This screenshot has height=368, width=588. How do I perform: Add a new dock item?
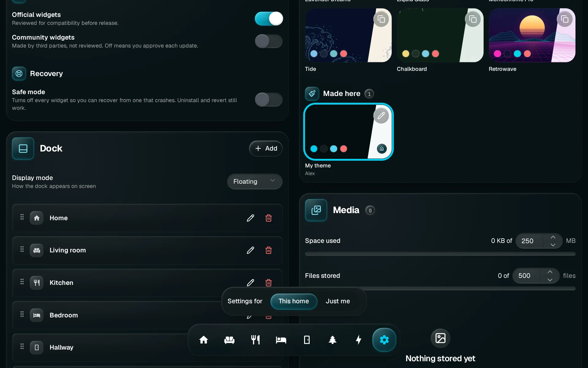(266, 148)
